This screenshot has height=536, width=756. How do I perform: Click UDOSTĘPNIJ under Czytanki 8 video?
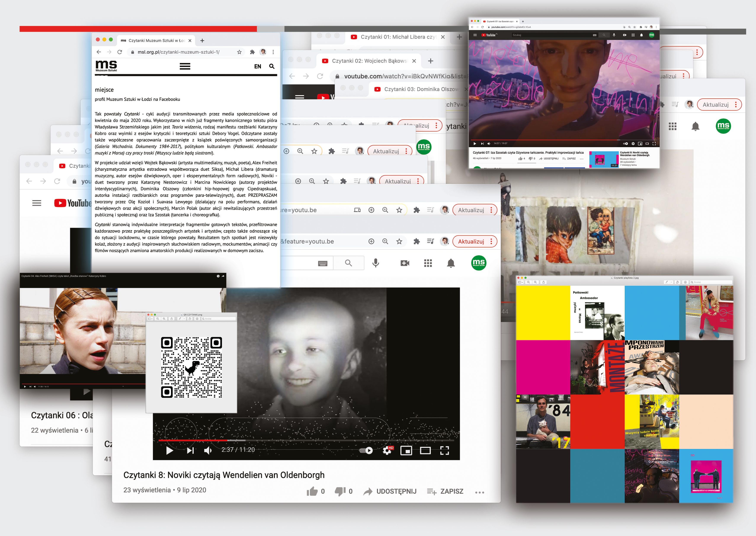(x=390, y=491)
